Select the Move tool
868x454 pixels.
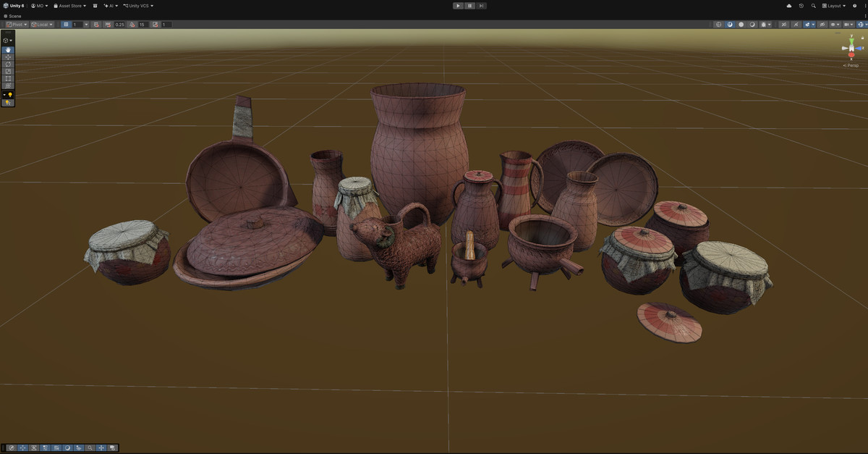click(8, 57)
